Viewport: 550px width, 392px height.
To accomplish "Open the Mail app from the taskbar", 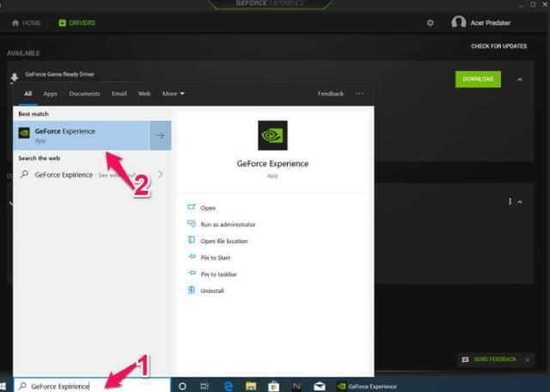I will 319,386.
